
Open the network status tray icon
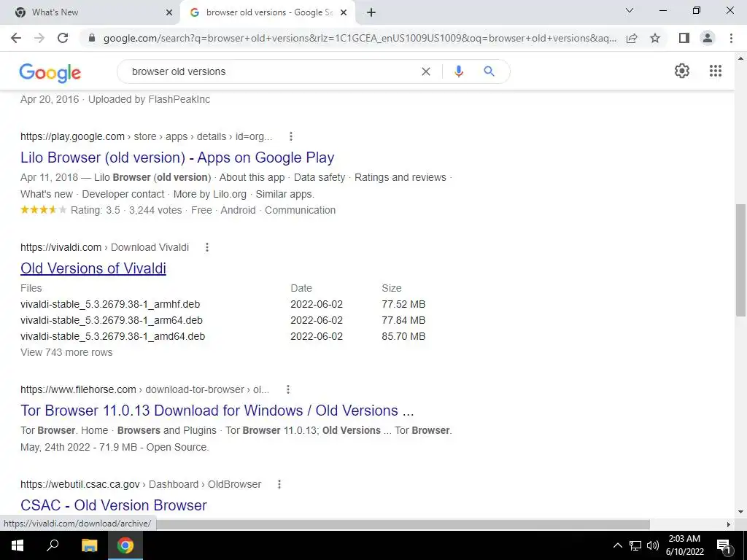tap(635, 545)
